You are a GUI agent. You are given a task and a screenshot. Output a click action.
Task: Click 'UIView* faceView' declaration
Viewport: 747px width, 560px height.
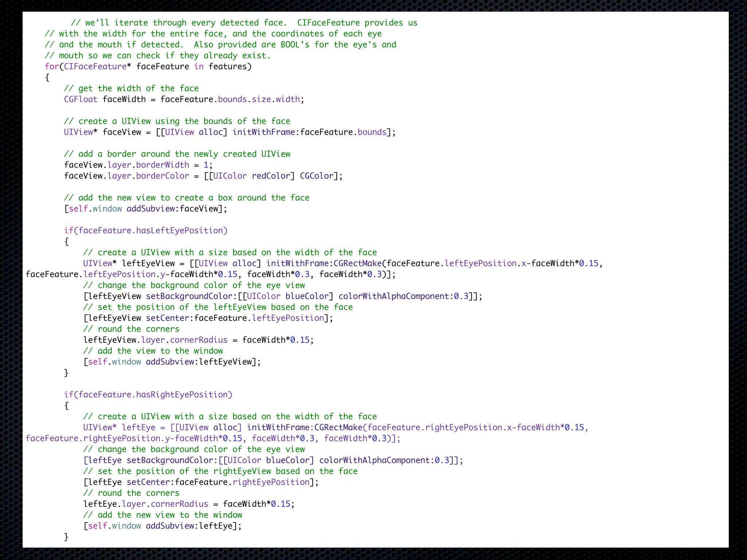point(102,132)
